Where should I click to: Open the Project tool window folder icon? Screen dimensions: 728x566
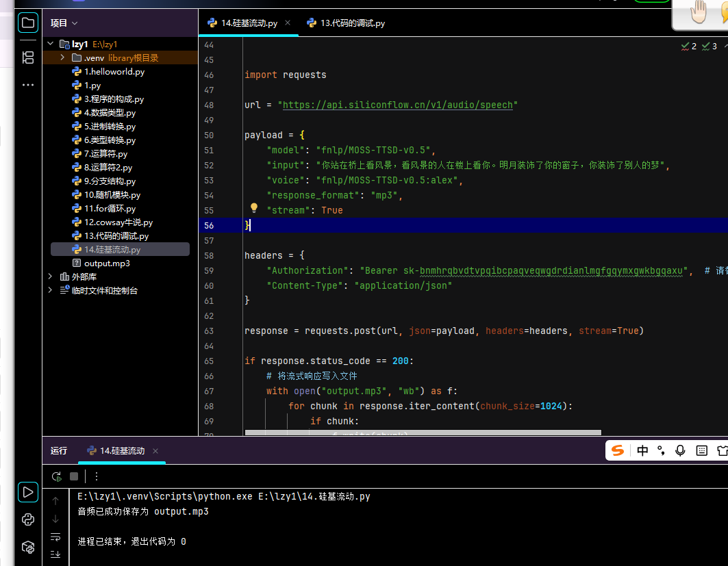28,23
